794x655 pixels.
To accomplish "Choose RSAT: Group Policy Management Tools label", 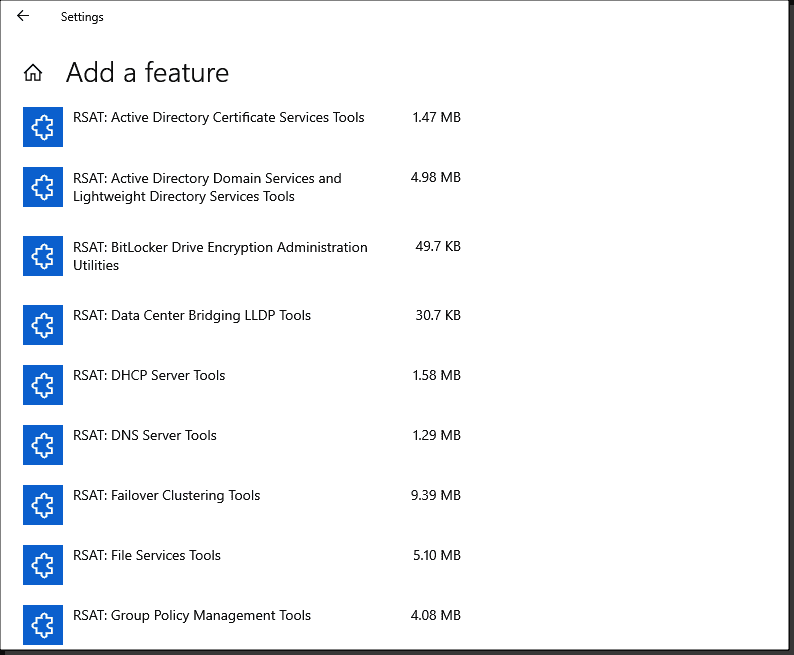I will coord(192,616).
